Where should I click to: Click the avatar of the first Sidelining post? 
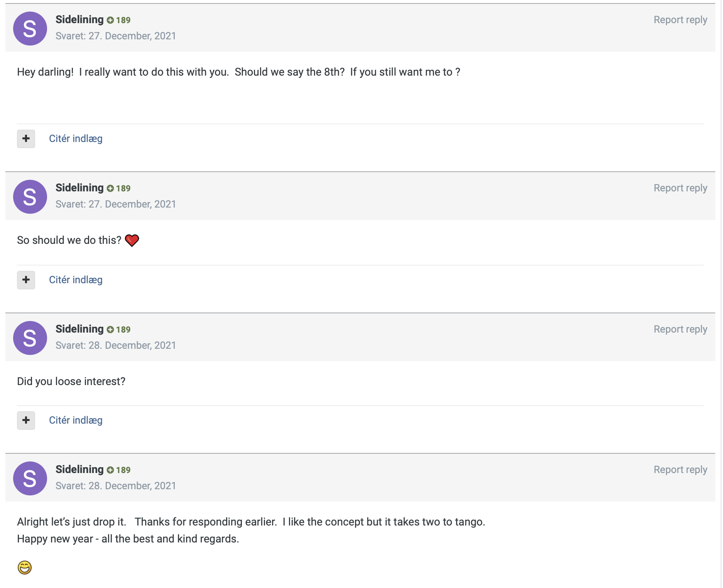coord(30,29)
